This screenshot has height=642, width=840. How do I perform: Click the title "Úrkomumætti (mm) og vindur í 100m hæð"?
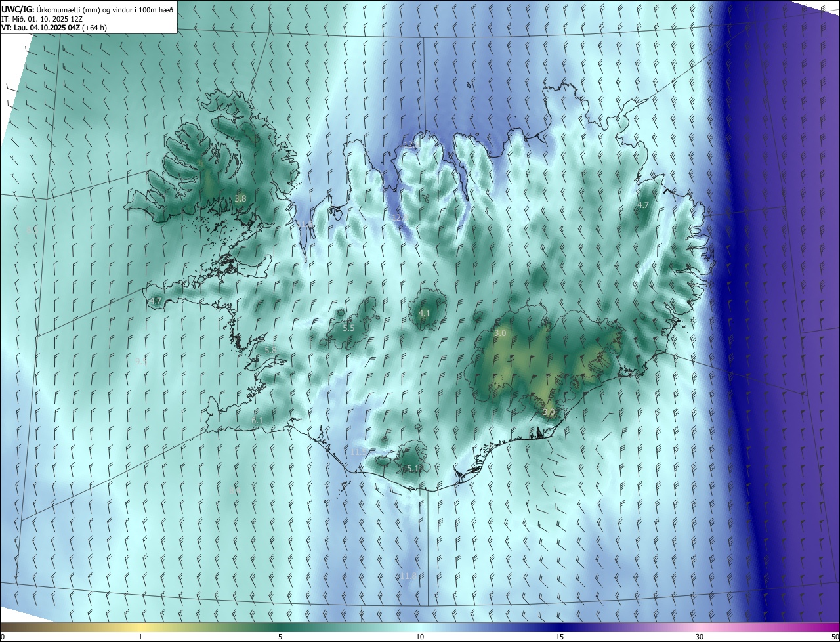coord(104,9)
